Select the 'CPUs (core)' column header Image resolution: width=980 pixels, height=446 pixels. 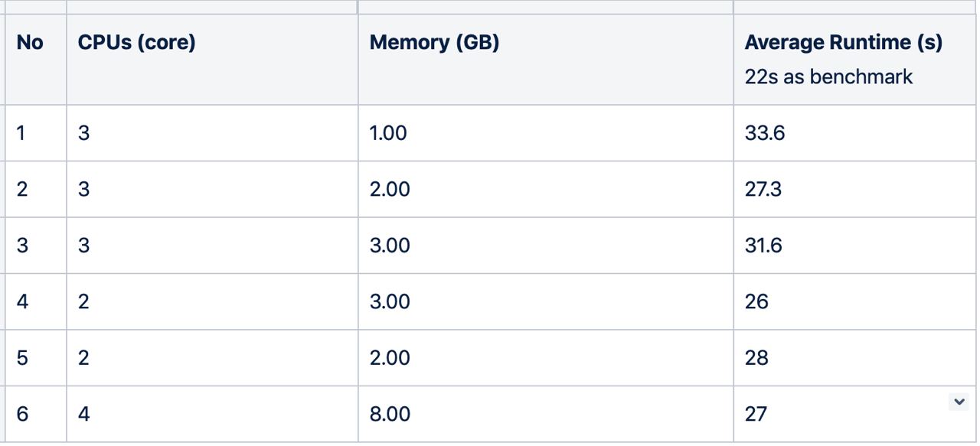tap(212, 60)
